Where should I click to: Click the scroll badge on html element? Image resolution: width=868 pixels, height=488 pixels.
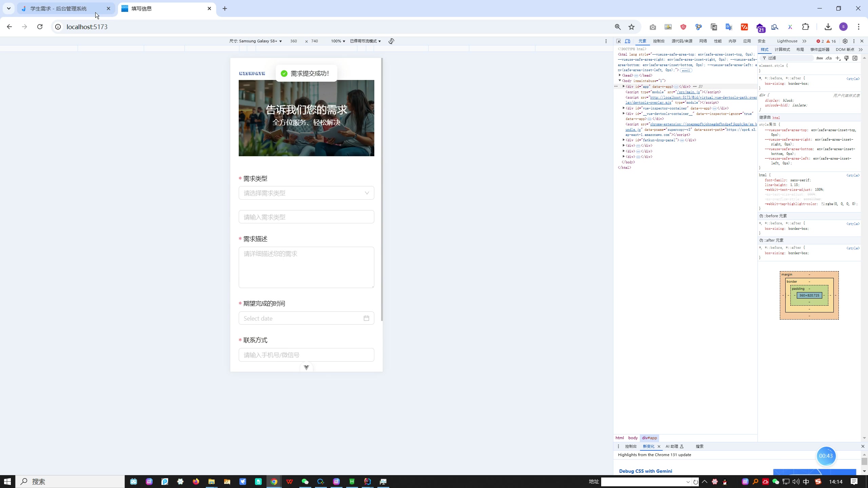click(686, 70)
